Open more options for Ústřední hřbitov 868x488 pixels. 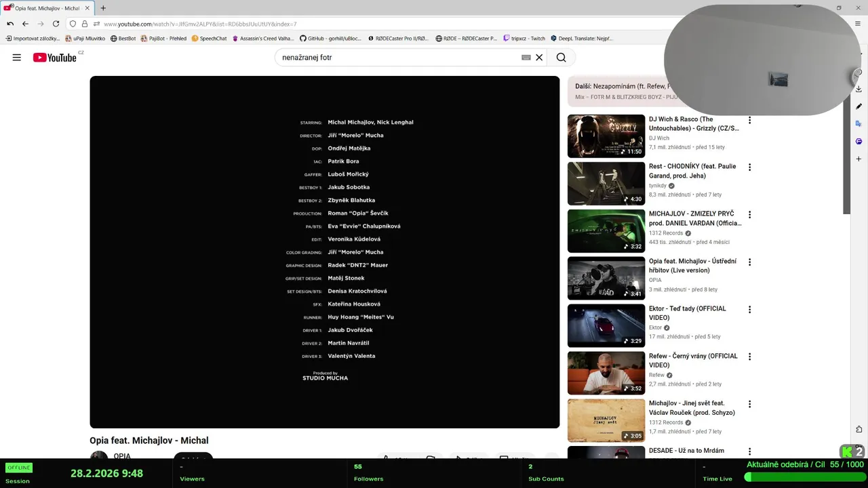[x=749, y=262]
